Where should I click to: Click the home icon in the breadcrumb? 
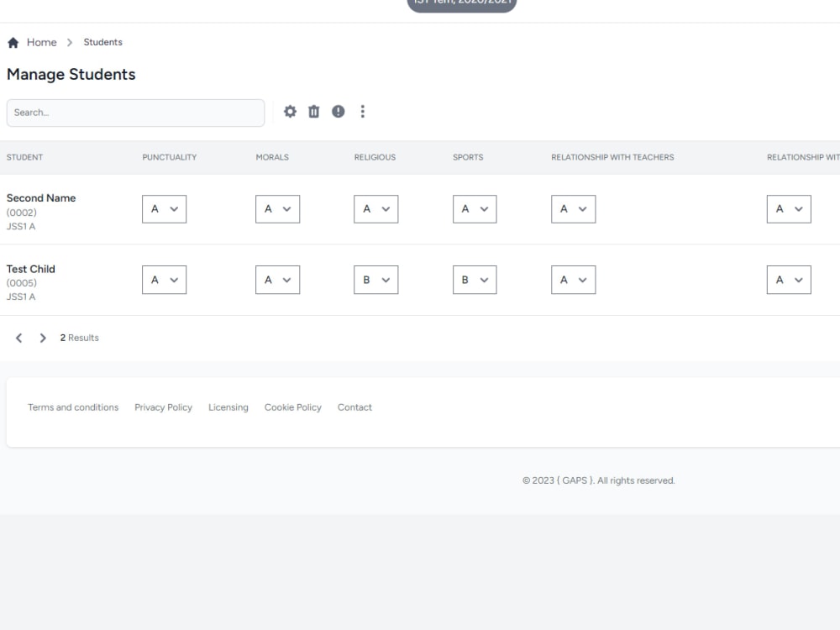[x=13, y=42]
